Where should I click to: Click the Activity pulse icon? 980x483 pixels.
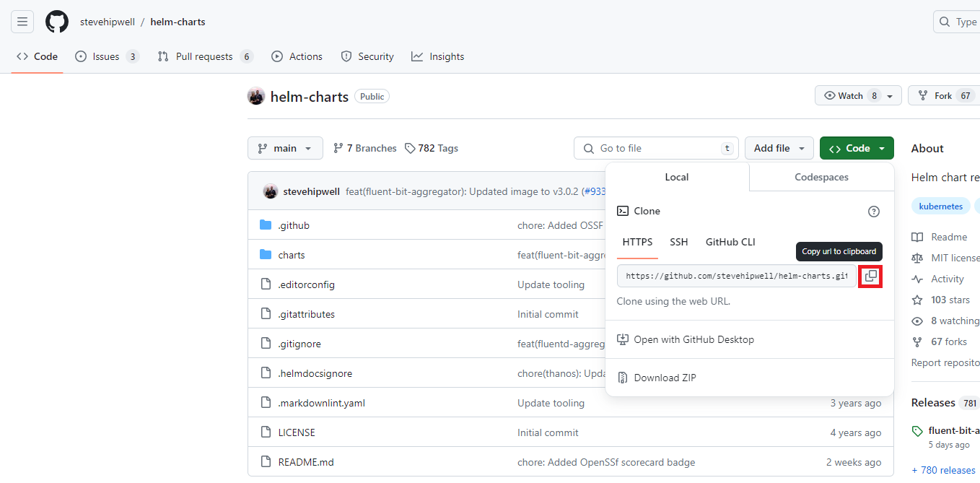coord(917,279)
